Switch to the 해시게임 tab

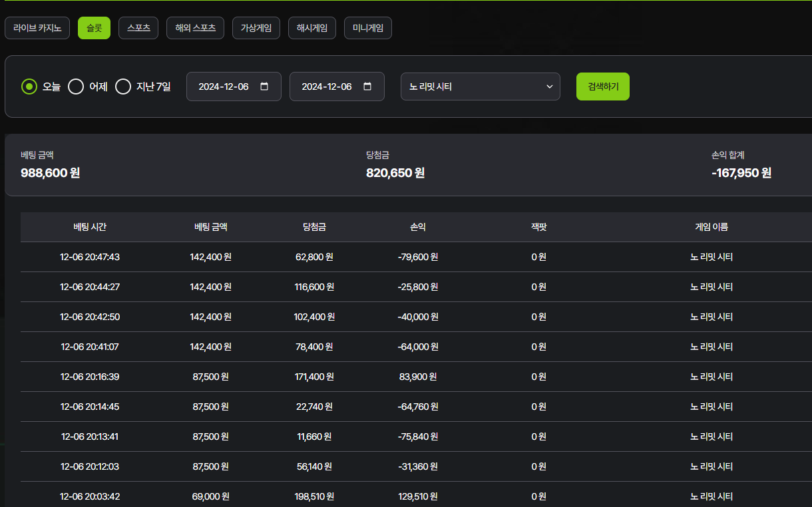point(312,28)
